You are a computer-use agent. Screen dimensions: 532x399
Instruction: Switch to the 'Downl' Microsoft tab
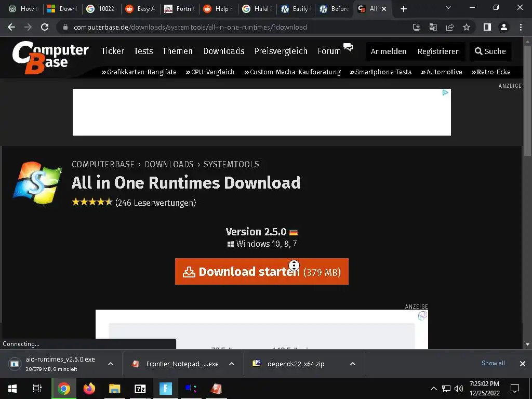click(63, 9)
